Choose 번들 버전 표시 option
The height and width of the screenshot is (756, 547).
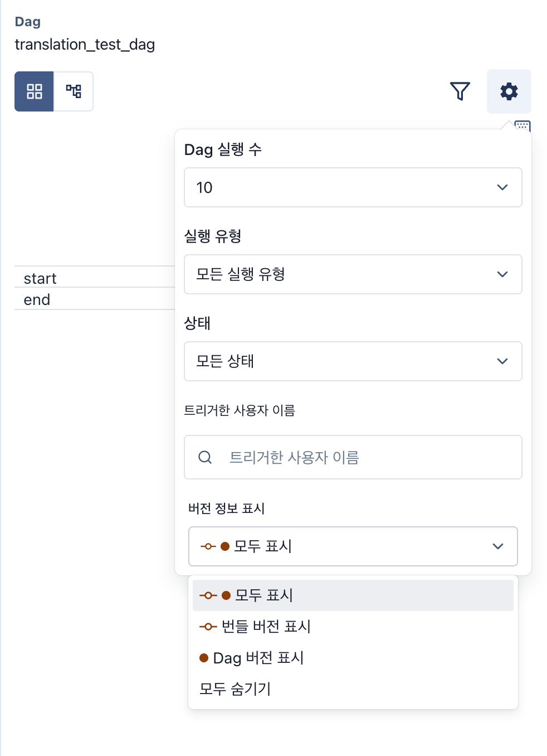[x=266, y=627]
